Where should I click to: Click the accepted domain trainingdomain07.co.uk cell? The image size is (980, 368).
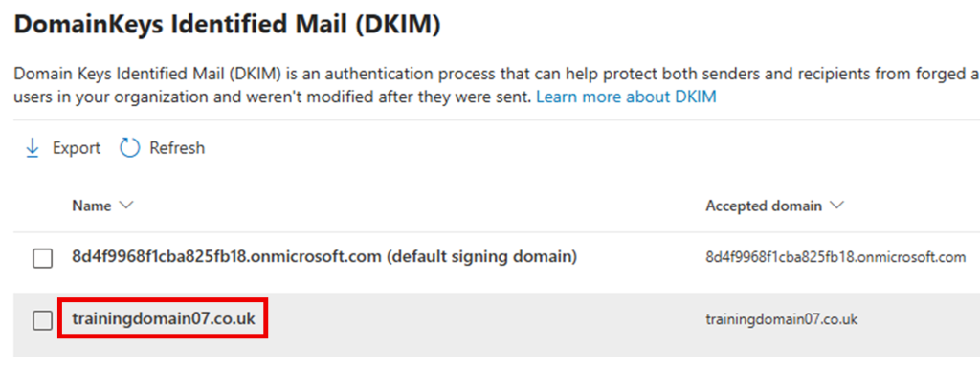click(x=781, y=319)
